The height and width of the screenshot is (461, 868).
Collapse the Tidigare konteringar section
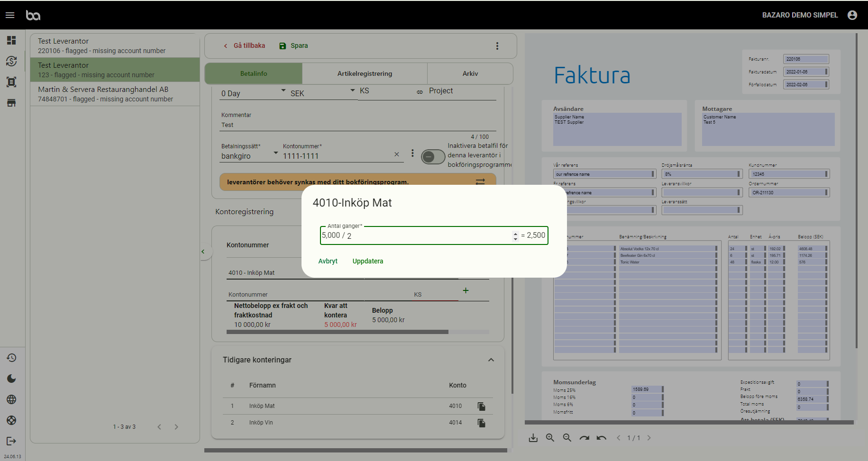tap(491, 360)
